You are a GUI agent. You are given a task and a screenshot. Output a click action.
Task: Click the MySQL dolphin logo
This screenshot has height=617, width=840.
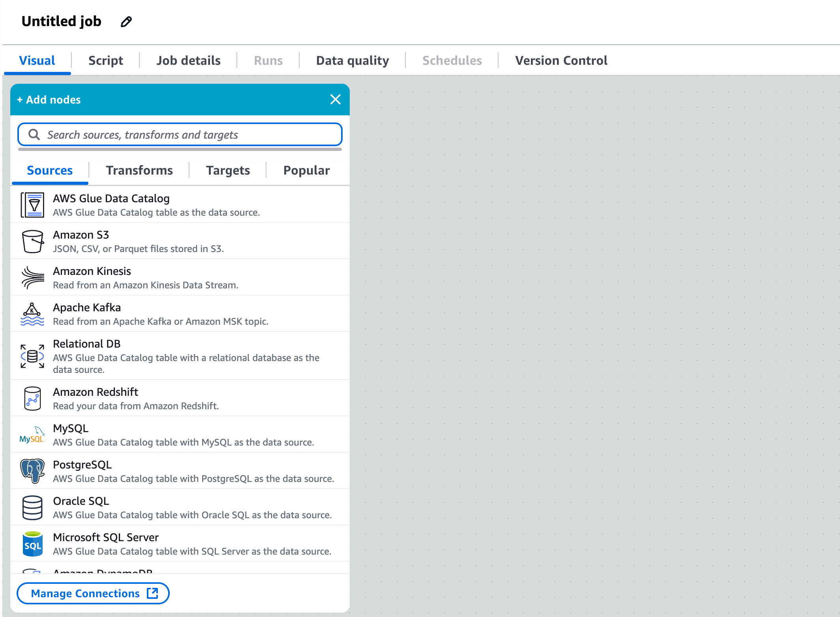point(32,435)
